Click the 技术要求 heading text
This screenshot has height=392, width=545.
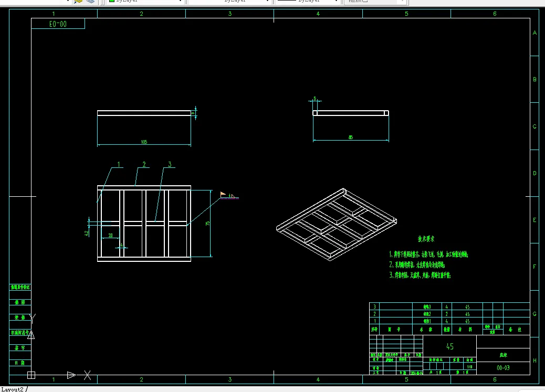coord(426,239)
